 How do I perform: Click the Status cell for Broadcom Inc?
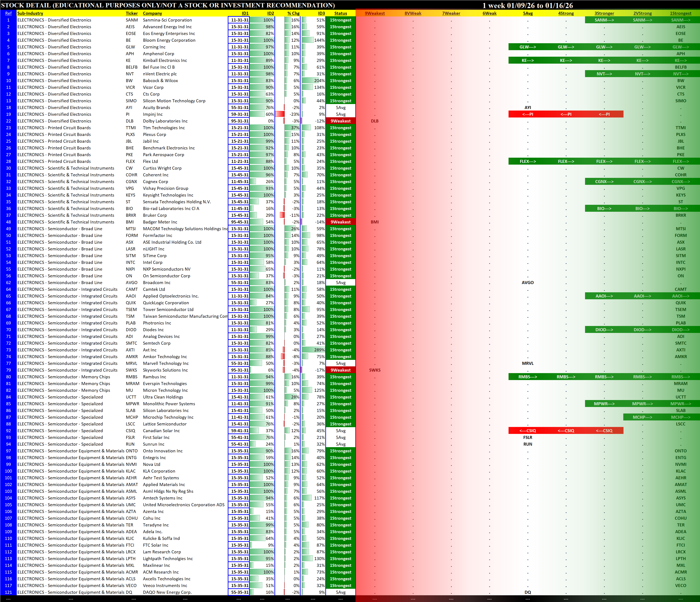pos(340,283)
